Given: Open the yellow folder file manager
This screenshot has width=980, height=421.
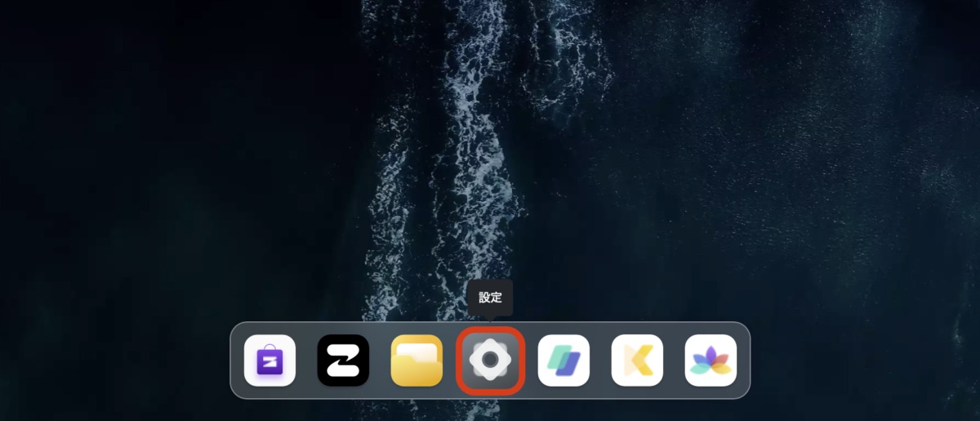Looking at the screenshot, I should tap(416, 361).
